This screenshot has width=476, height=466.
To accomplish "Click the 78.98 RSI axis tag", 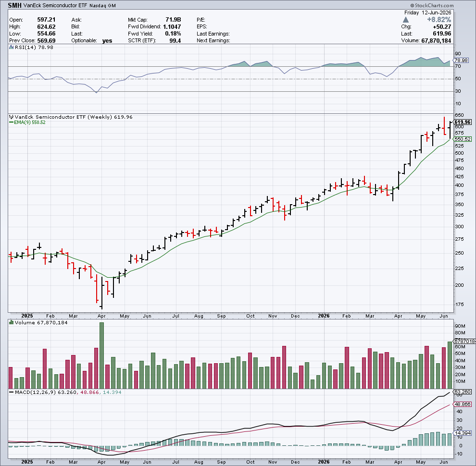I will (x=461, y=61).
